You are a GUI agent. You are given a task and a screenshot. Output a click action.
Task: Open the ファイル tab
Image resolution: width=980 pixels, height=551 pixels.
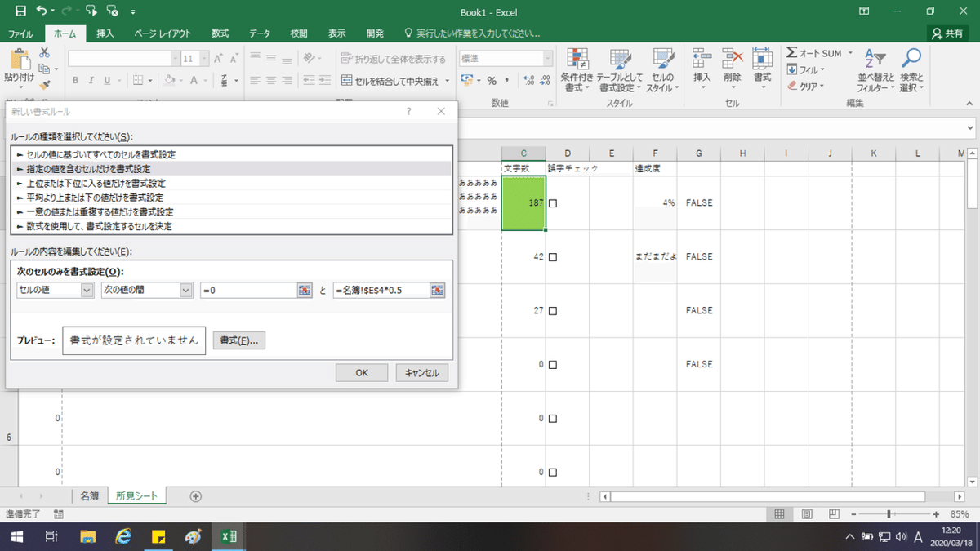pos(20,33)
